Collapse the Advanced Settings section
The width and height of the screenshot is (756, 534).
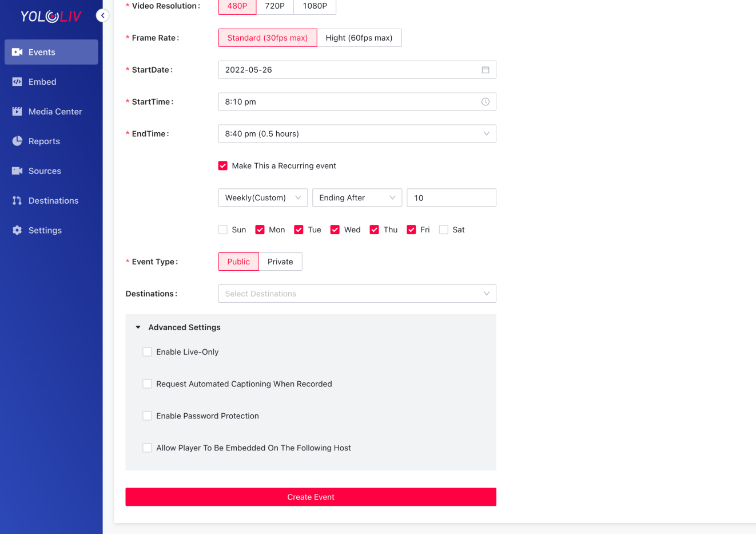138,327
